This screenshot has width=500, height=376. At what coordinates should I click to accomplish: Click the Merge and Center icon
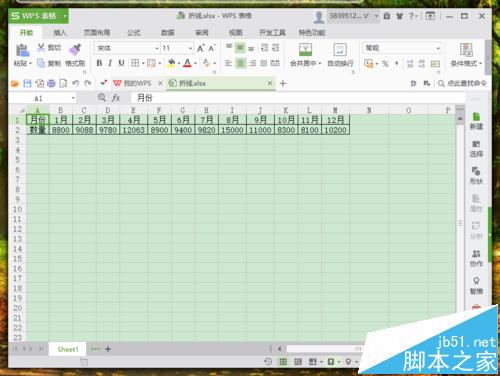(x=305, y=49)
